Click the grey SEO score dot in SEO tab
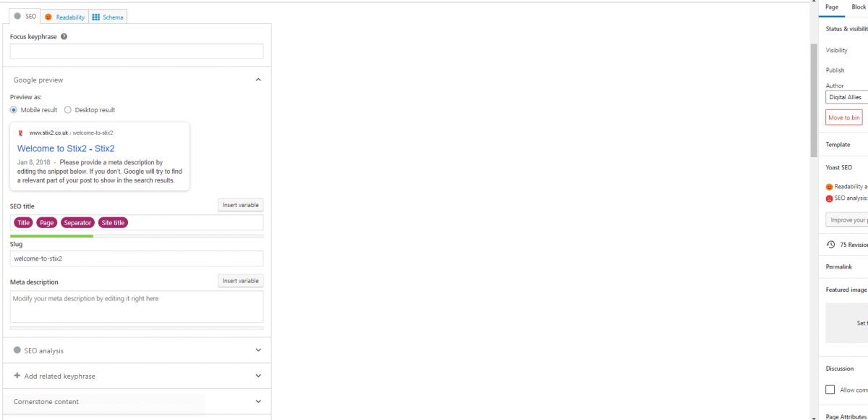 pos(17,16)
